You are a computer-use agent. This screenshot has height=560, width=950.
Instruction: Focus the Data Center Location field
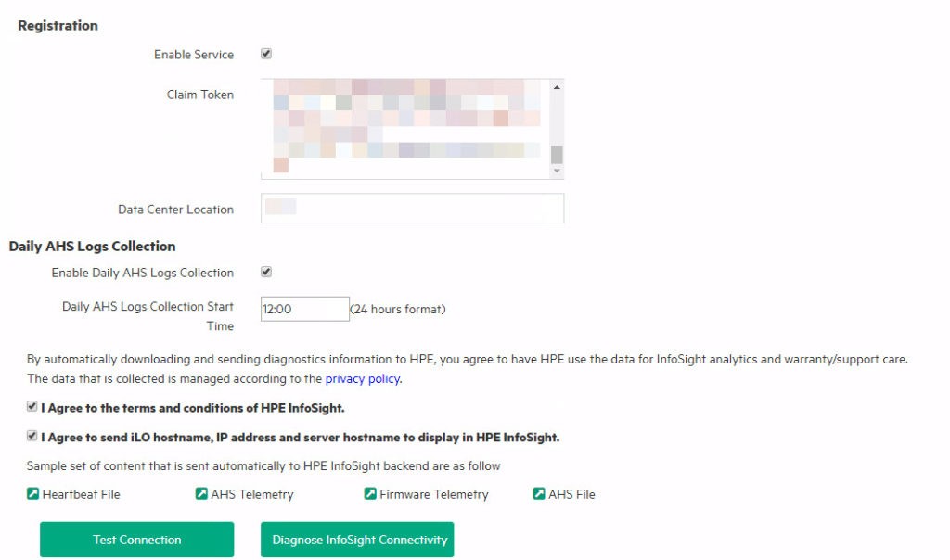coord(413,209)
